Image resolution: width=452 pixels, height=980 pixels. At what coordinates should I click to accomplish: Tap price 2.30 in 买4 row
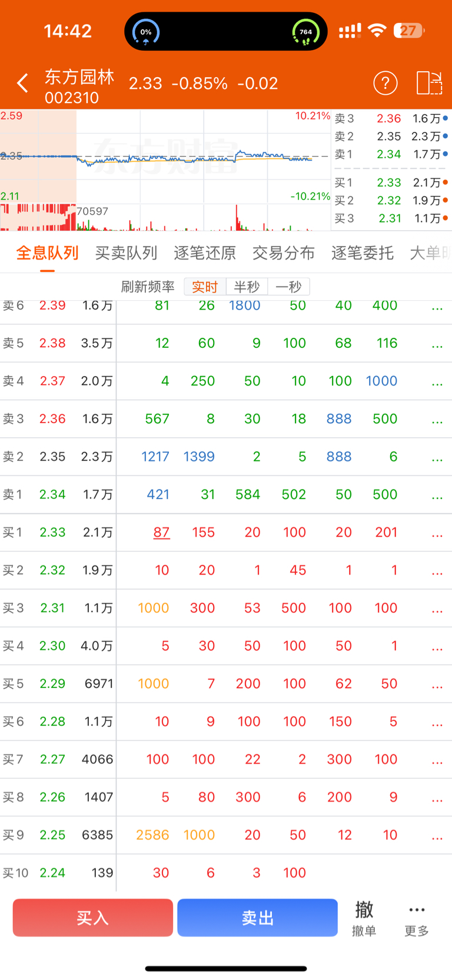pos(52,646)
